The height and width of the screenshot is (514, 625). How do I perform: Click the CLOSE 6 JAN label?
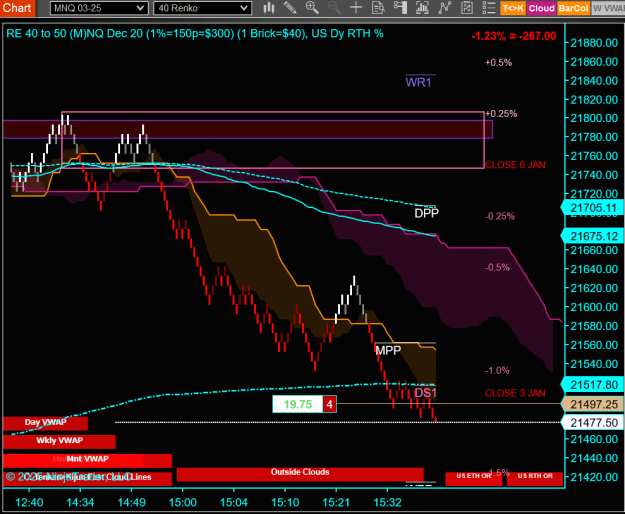515,165
